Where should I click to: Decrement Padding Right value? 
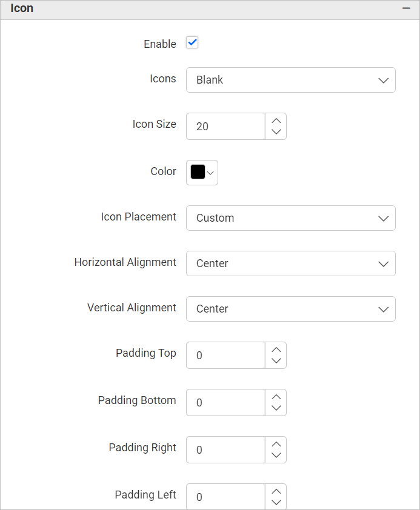(x=276, y=455)
